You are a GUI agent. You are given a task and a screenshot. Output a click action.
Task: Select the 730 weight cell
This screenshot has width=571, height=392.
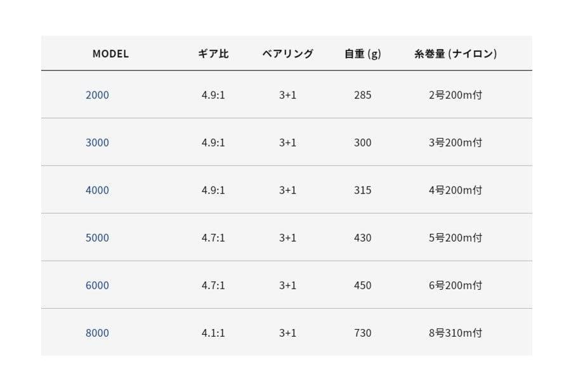[x=362, y=333]
